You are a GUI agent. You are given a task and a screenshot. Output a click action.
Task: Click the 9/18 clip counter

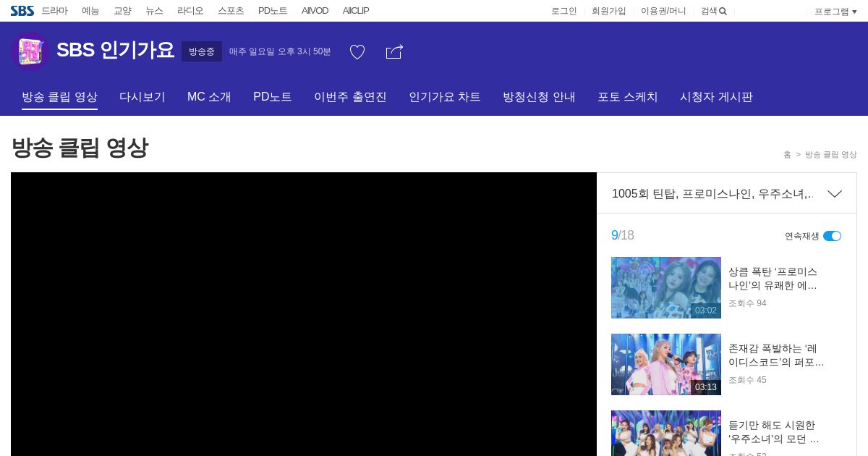tap(623, 235)
